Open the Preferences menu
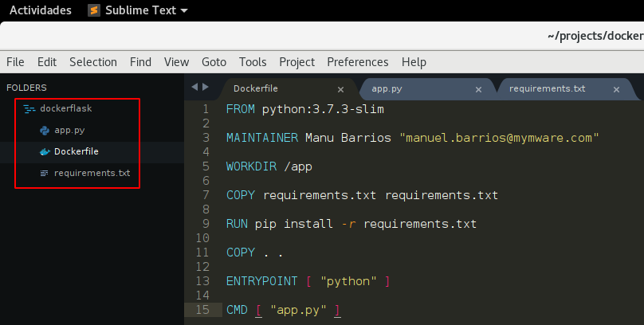This screenshot has height=325, width=644. tap(357, 61)
